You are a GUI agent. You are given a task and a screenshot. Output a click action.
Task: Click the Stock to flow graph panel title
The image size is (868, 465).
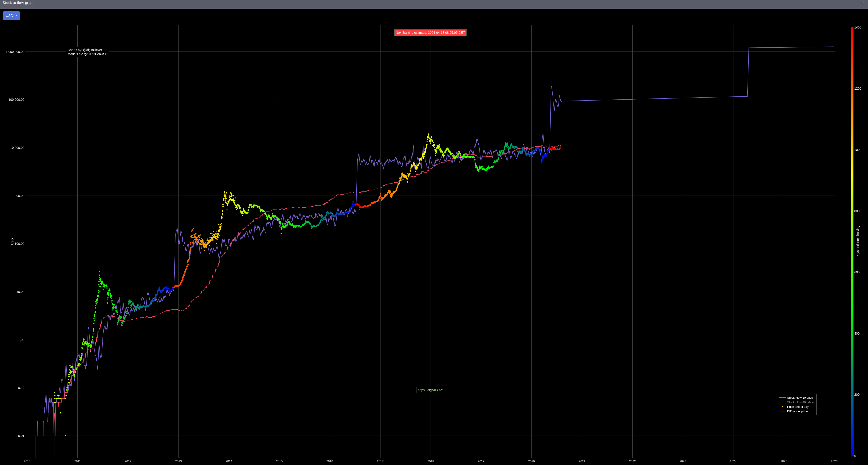click(x=18, y=3)
